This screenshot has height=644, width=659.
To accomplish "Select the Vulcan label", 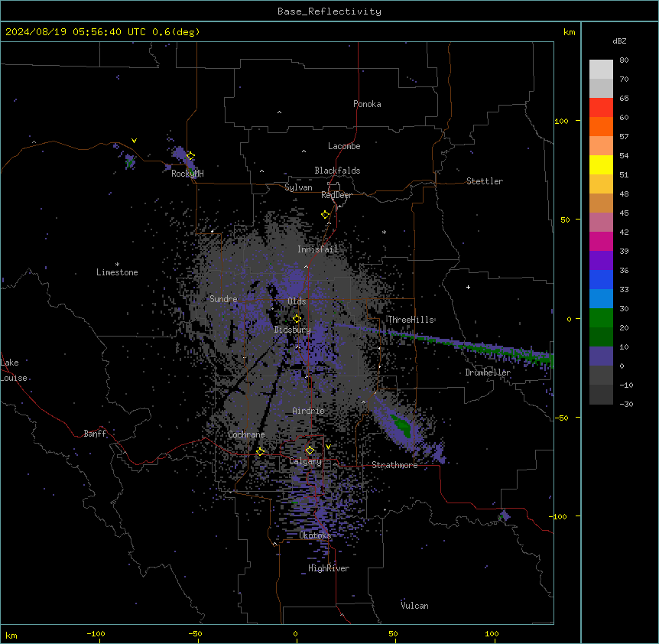I will click(415, 606).
